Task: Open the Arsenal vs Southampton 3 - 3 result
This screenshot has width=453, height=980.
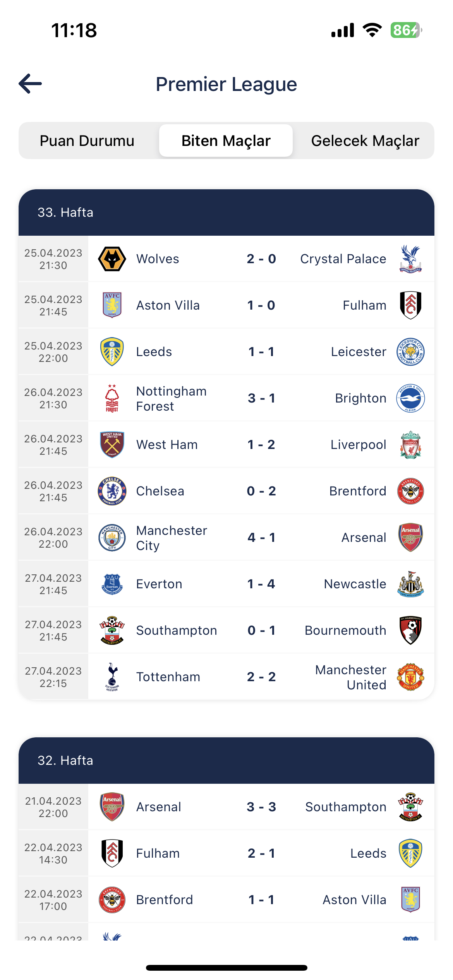Action: pyautogui.click(x=261, y=807)
